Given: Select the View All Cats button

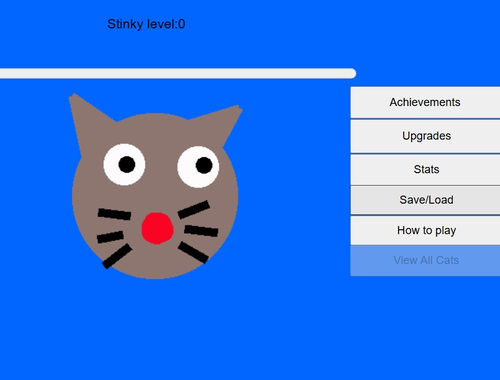Looking at the screenshot, I should click(425, 260).
